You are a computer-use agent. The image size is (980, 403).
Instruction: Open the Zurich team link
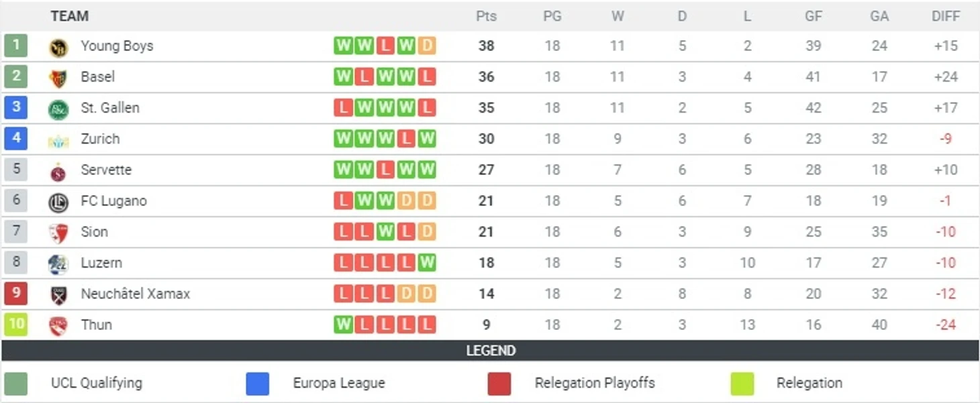100,139
